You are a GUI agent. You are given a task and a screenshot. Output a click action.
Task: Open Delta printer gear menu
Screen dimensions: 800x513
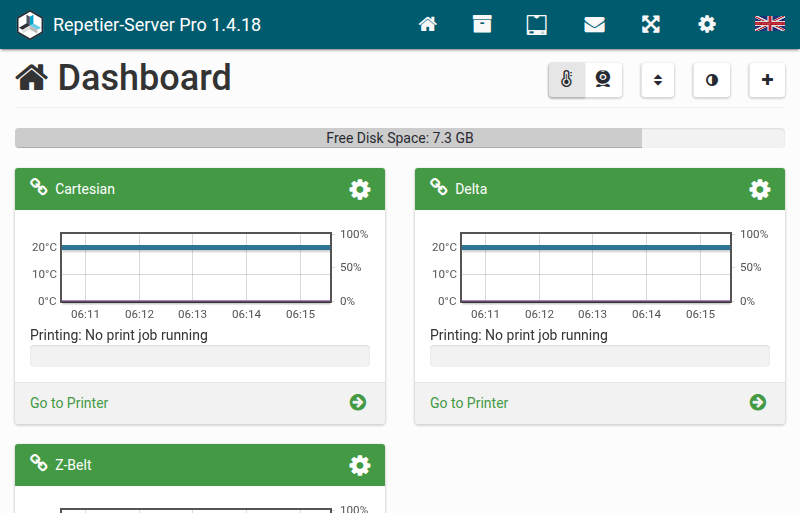click(760, 189)
